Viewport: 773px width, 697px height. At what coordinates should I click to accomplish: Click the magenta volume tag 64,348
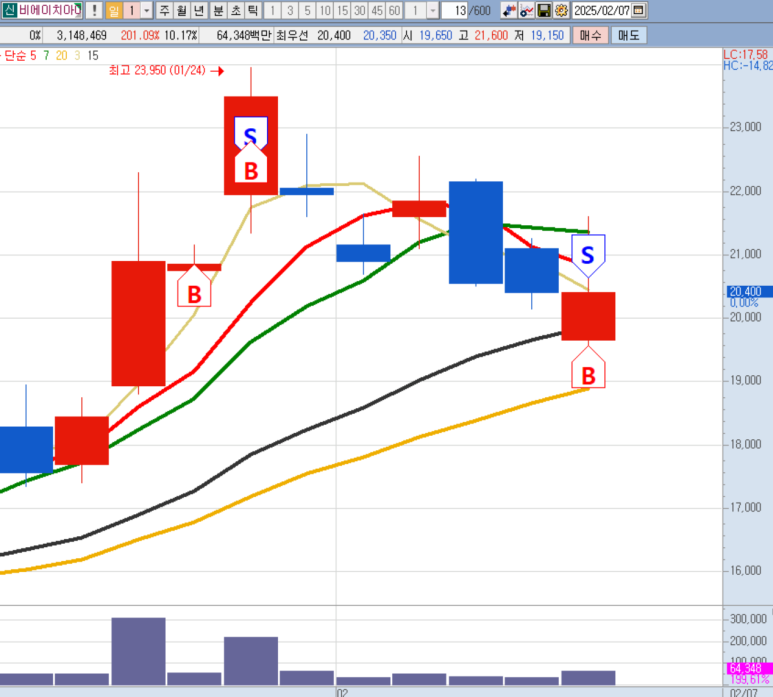749,668
